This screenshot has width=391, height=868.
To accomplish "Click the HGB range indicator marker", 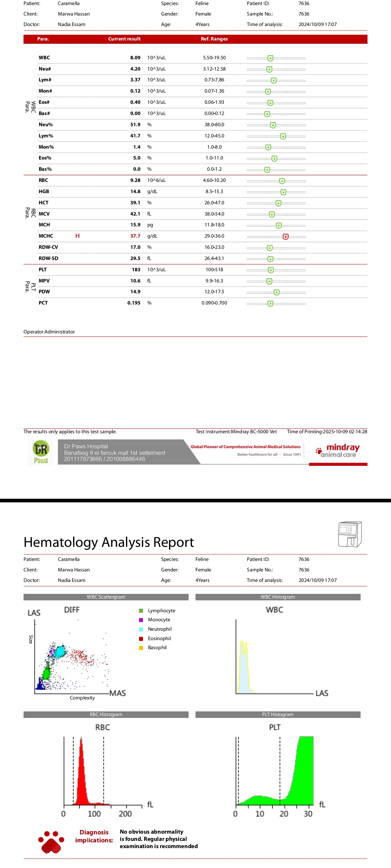I will pyautogui.click(x=283, y=192).
